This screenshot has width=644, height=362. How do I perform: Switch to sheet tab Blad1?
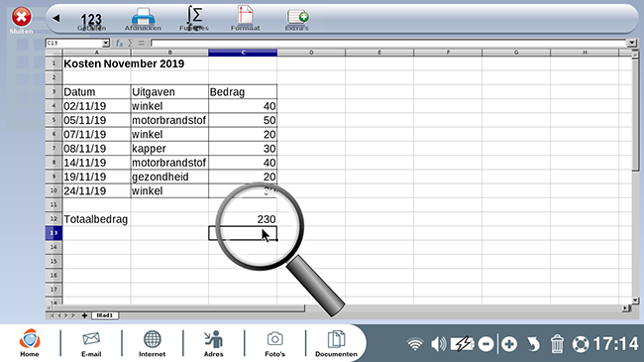(105, 315)
